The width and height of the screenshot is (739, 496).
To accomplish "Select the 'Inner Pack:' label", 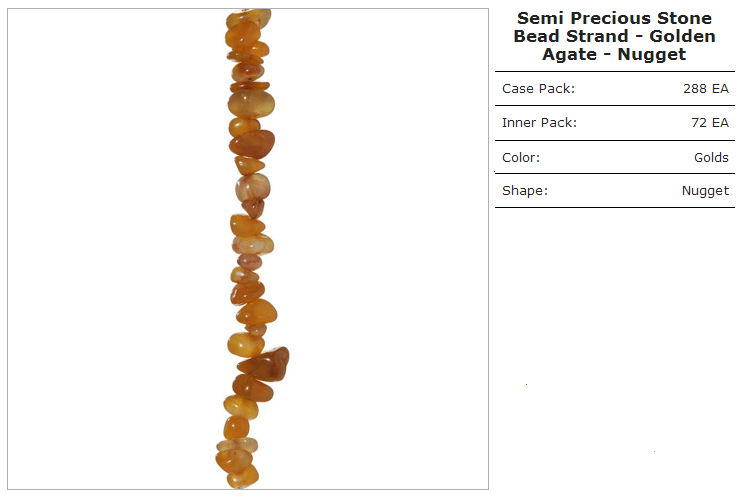I will 539,123.
